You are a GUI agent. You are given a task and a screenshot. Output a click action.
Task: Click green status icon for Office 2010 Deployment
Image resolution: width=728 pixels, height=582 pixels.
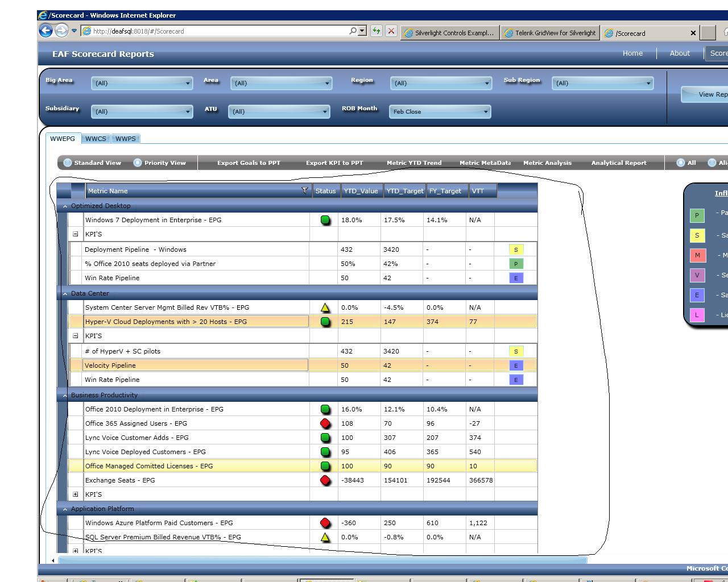coord(325,409)
